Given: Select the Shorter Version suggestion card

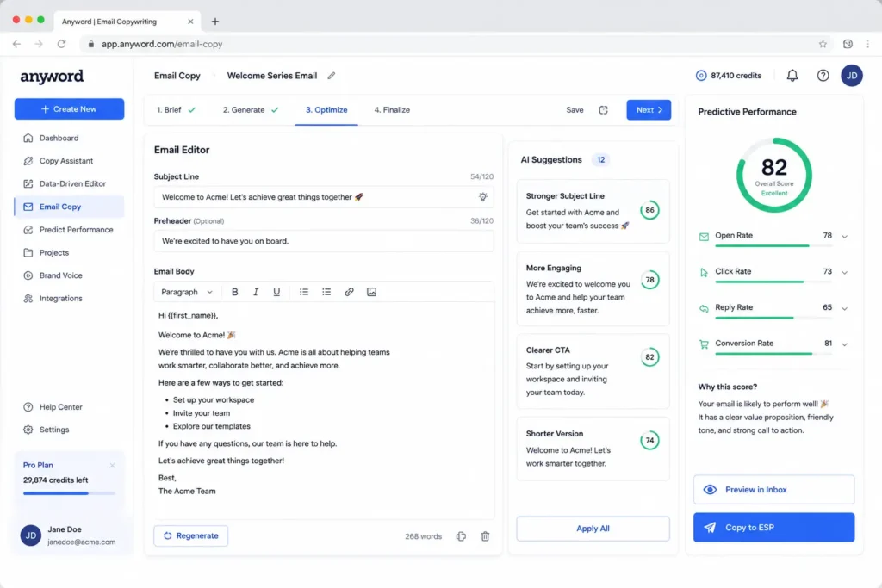Looking at the screenshot, I should [x=593, y=449].
